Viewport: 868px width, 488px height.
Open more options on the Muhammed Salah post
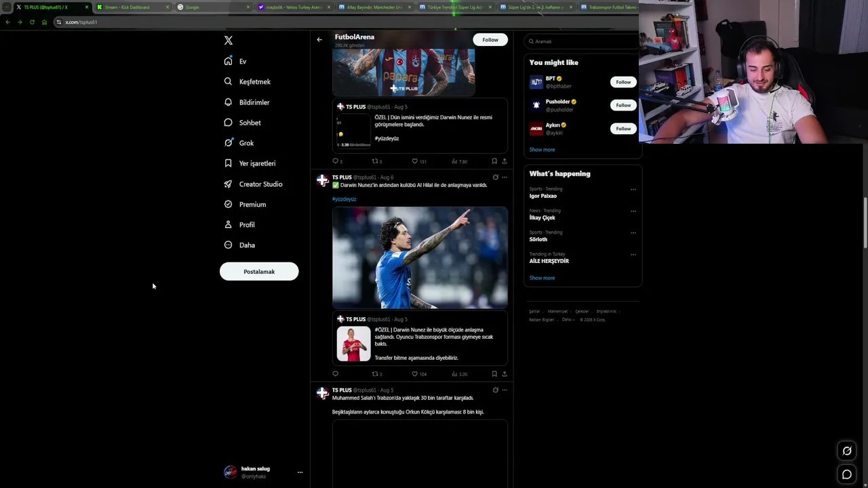[x=505, y=390]
